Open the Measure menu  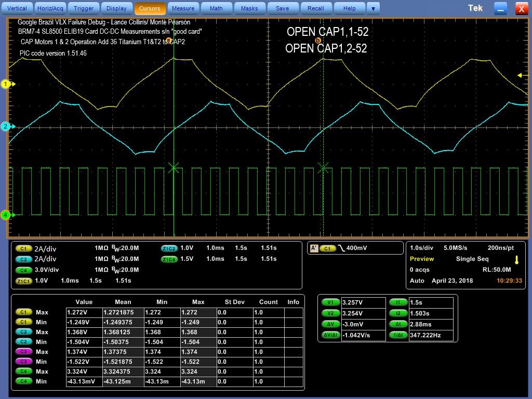183,8
